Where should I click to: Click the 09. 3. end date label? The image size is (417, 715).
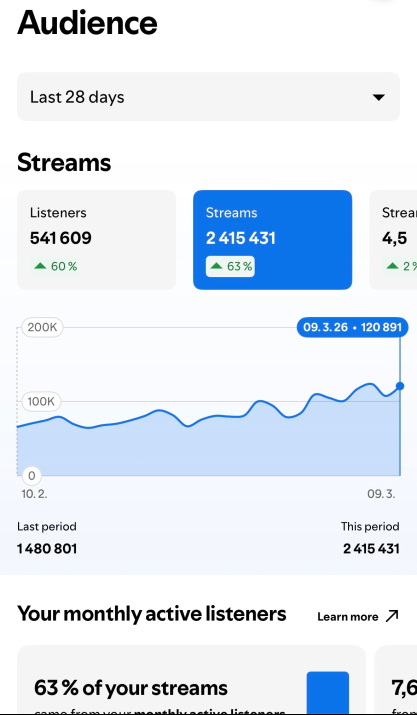point(381,494)
